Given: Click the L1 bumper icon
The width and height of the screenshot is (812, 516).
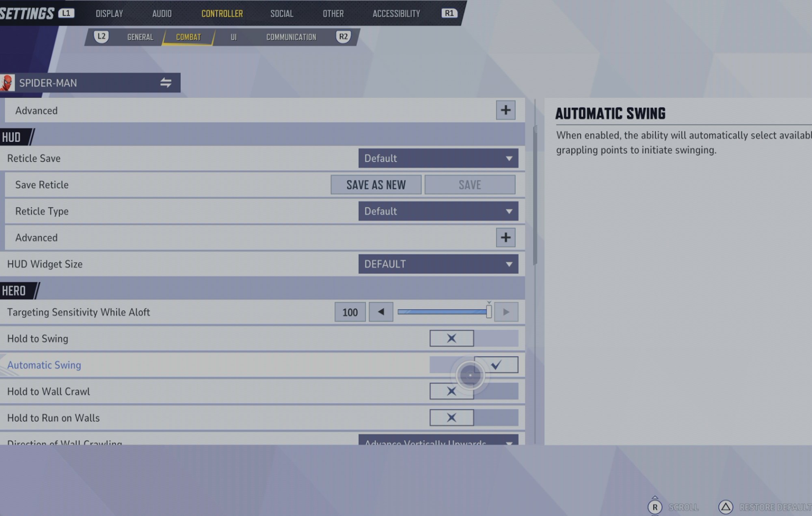Looking at the screenshot, I should pyautogui.click(x=66, y=13).
